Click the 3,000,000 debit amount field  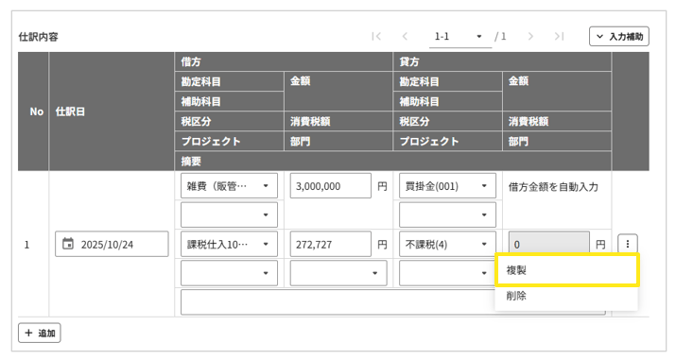click(330, 186)
